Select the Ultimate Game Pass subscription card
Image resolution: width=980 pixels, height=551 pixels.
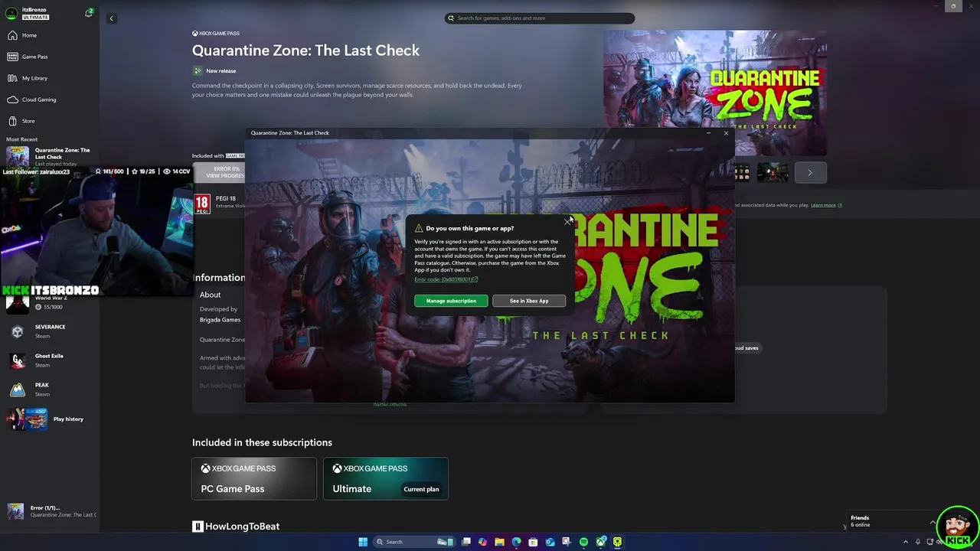click(385, 478)
